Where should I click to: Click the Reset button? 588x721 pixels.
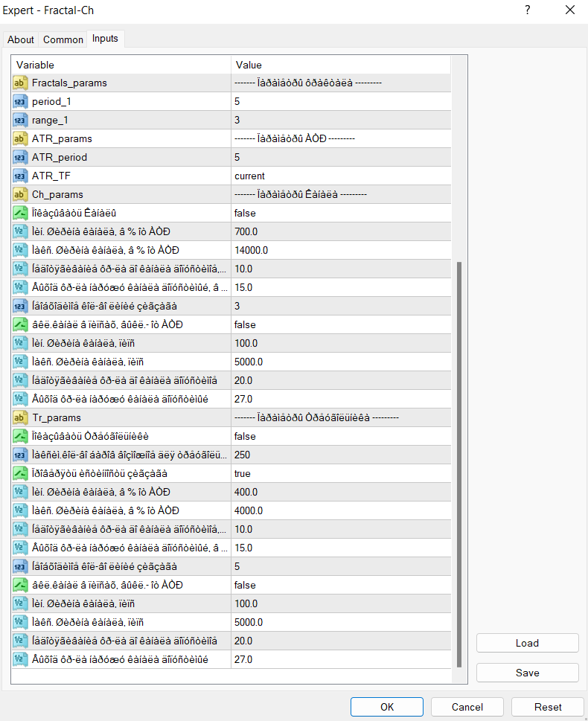coord(548,707)
